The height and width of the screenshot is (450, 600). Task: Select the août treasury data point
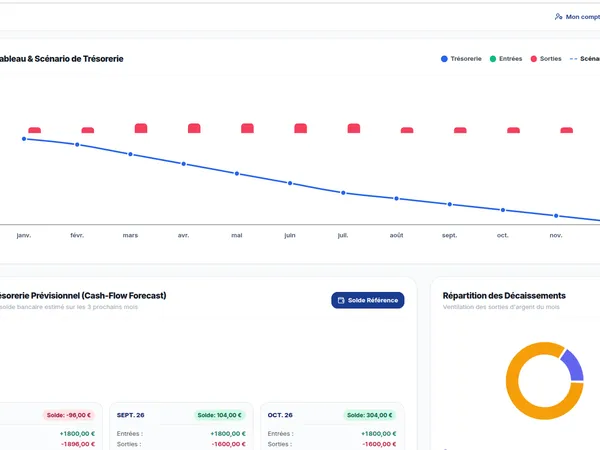[396, 199]
